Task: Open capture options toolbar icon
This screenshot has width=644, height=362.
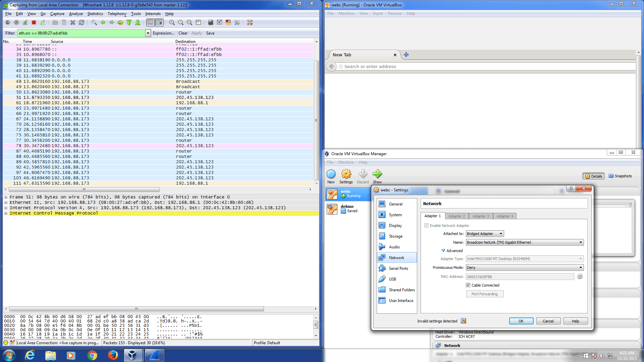Action: [16, 22]
